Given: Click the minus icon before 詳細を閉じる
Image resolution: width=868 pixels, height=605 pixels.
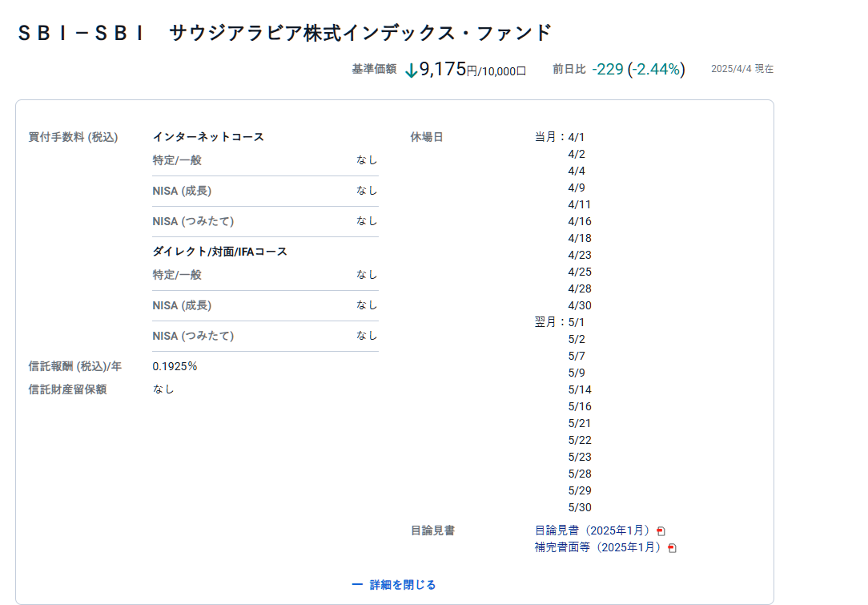Looking at the screenshot, I should tap(357, 585).
